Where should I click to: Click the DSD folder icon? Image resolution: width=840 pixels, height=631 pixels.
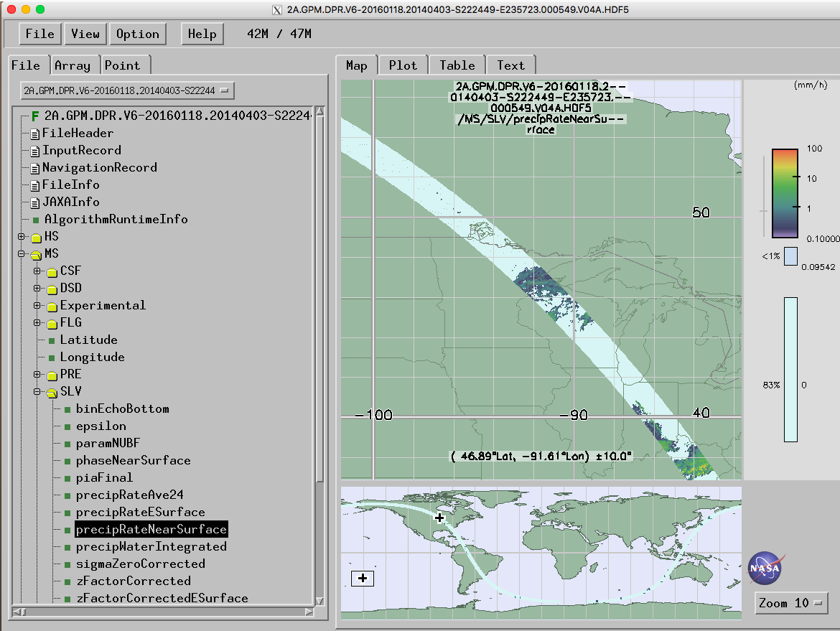52,289
